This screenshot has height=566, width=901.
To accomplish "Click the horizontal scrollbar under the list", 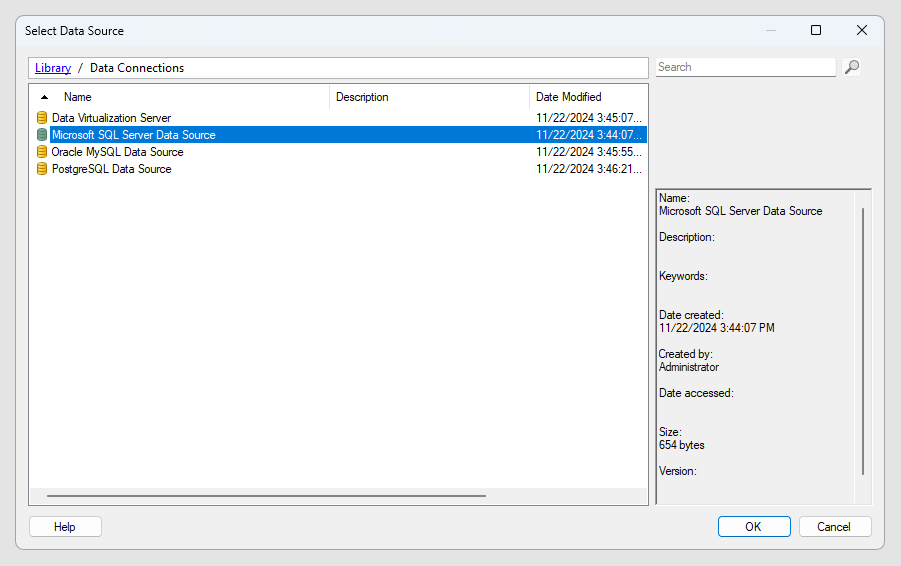I will click(x=267, y=495).
